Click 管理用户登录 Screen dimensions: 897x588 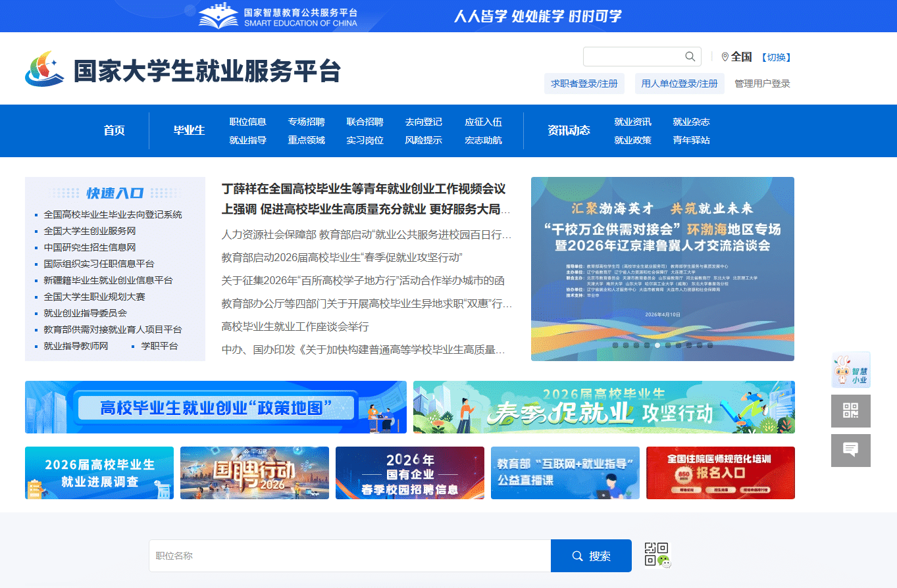click(x=763, y=83)
